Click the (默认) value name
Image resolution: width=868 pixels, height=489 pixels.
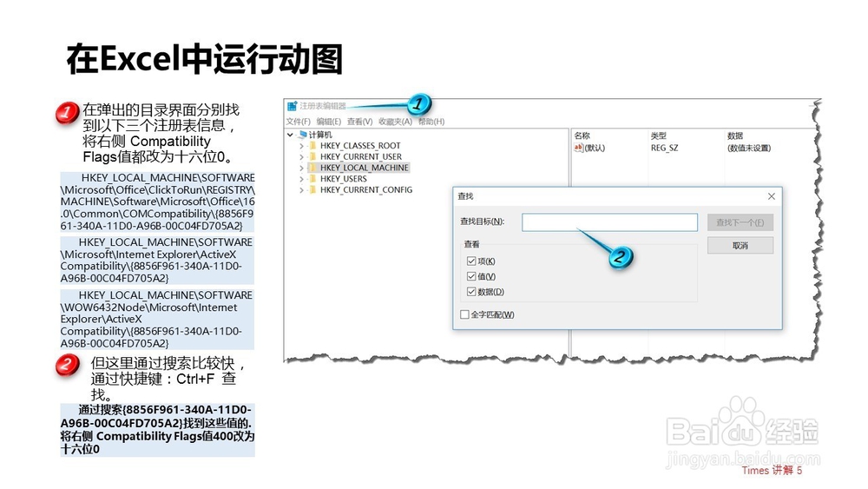pos(595,148)
